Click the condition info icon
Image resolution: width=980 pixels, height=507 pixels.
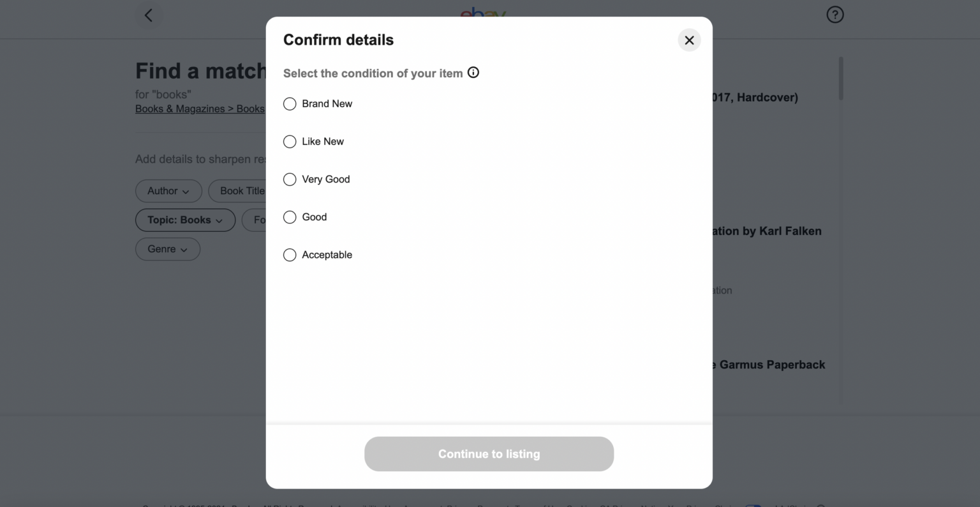coord(473,73)
